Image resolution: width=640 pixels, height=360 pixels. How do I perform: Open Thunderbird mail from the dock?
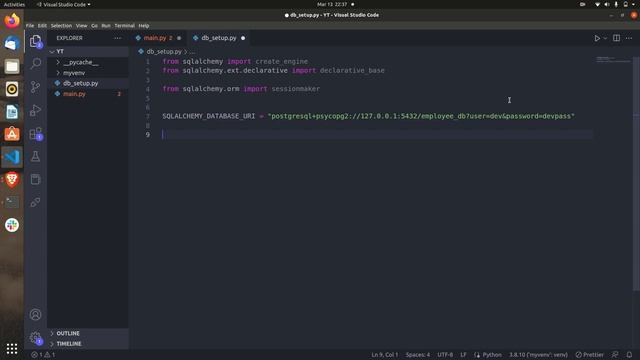(12, 43)
